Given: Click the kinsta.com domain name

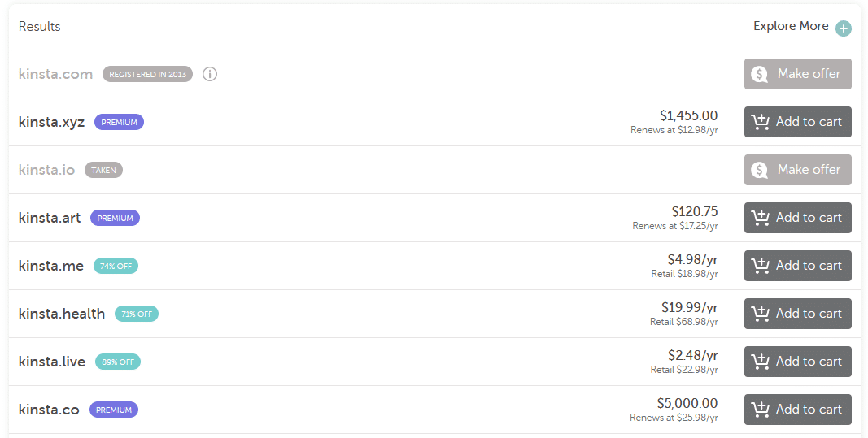Looking at the screenshot, I should [55, 74].
